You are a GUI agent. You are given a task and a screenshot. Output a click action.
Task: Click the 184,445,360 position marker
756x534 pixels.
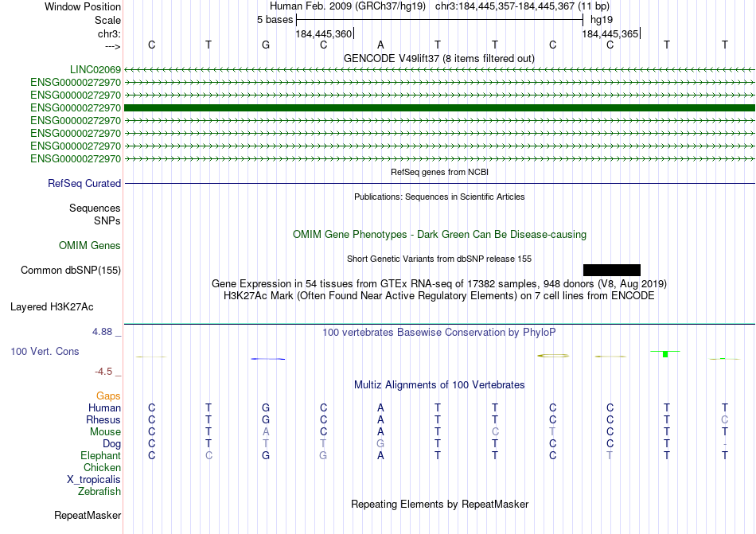click(x=324, y=34)
